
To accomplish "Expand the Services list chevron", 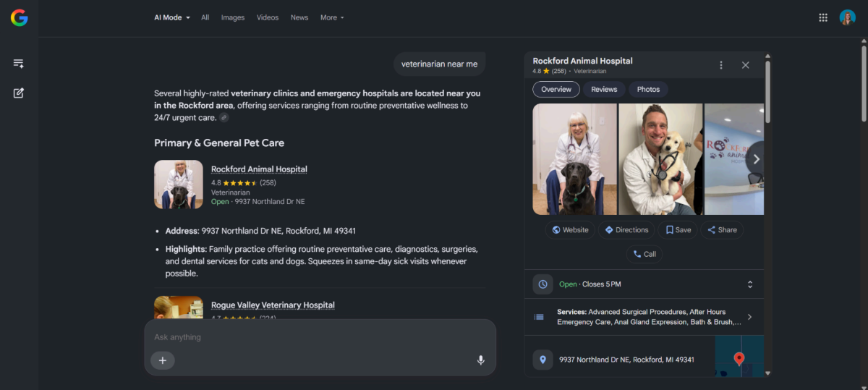I will [749, 317].
